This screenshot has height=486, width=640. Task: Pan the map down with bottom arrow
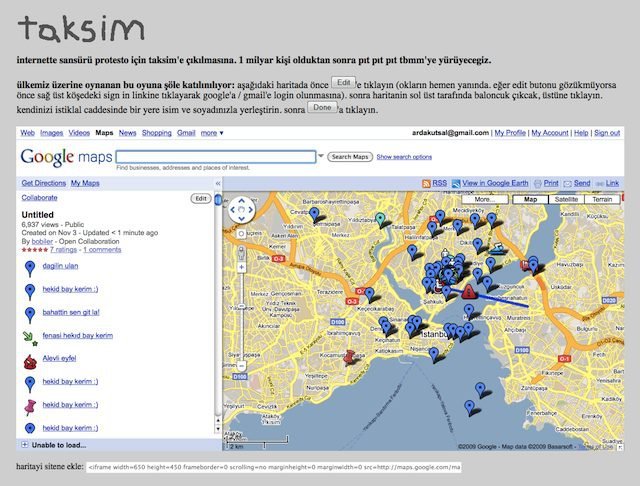point(241,219)
